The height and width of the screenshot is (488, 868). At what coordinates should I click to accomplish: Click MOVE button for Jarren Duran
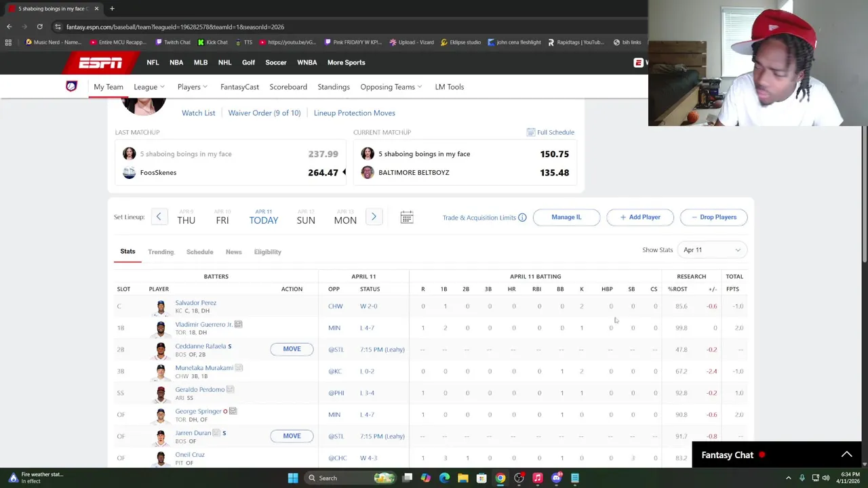(x=292, y=436)
